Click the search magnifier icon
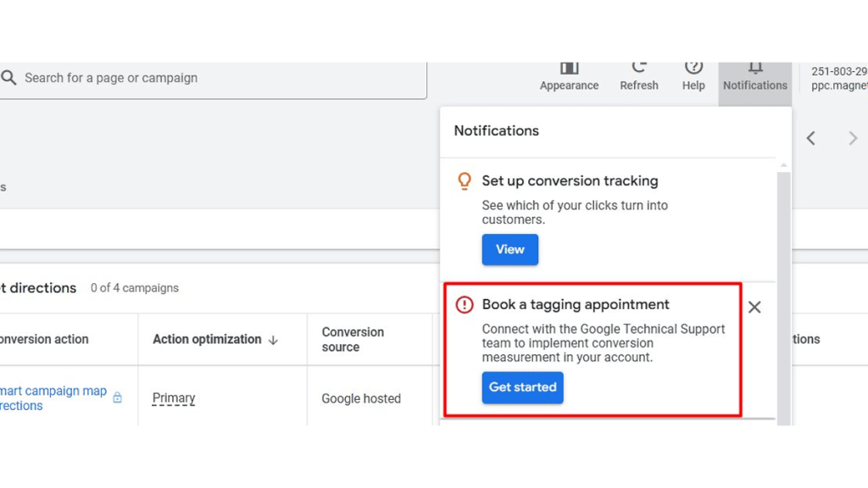Image resolution: width=868 pixels, height=488 pixels. 10,78
